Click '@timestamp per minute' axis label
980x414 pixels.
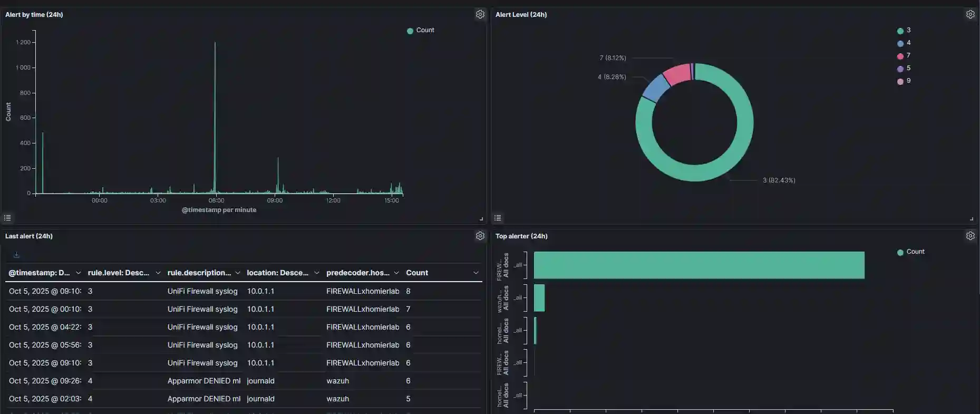click(x=219, y=210)
